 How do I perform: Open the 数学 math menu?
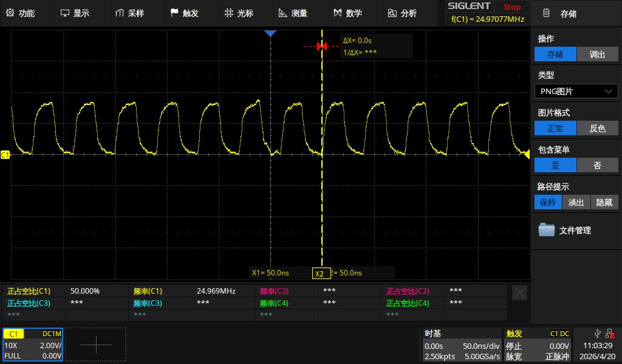[x=348, y=13]
